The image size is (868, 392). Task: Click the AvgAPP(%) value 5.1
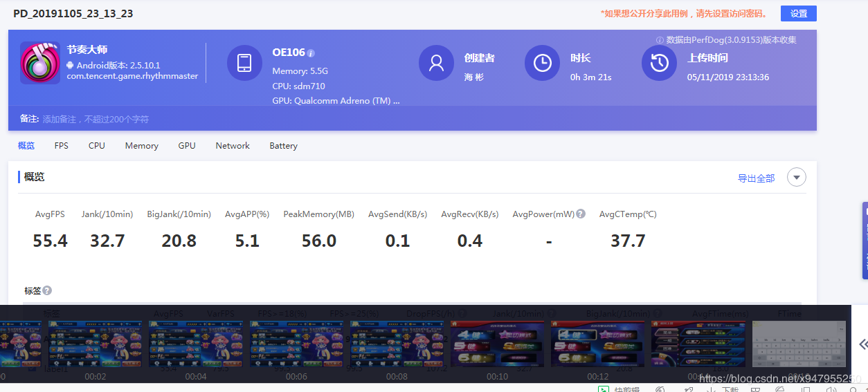[x=247, y=241]
